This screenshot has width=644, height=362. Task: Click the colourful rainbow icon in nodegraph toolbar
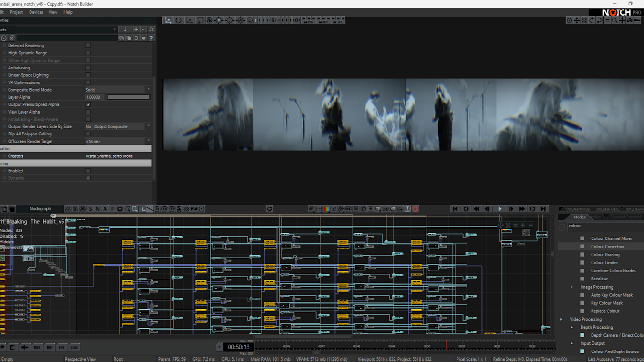coord(326,209)
